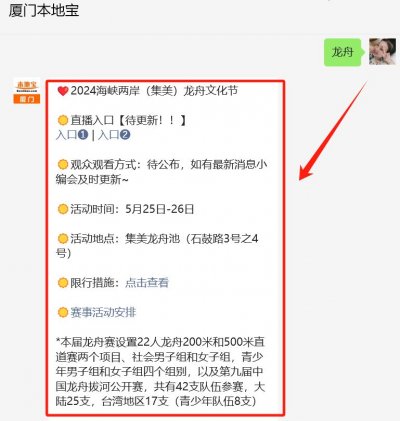Select the green 龙舟 message bubble
400x421 pixels.
[343, 52]
